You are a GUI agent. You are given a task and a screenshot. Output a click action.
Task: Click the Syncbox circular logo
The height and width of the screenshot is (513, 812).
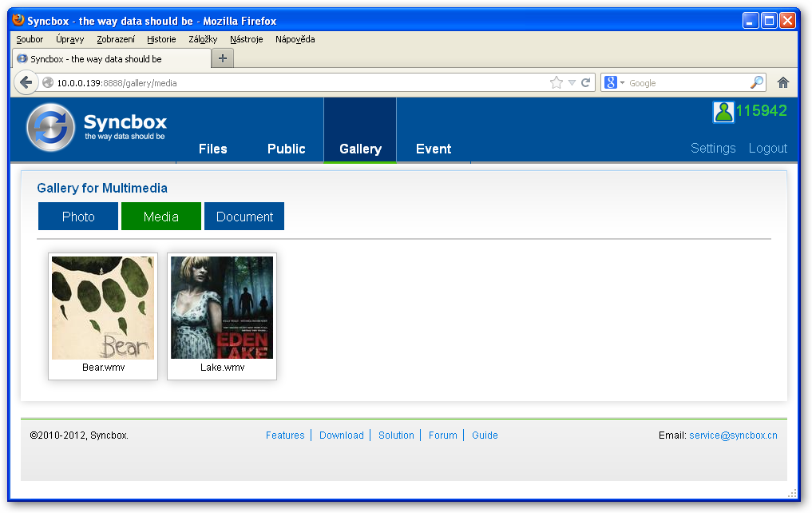click(x=50, y=128)
